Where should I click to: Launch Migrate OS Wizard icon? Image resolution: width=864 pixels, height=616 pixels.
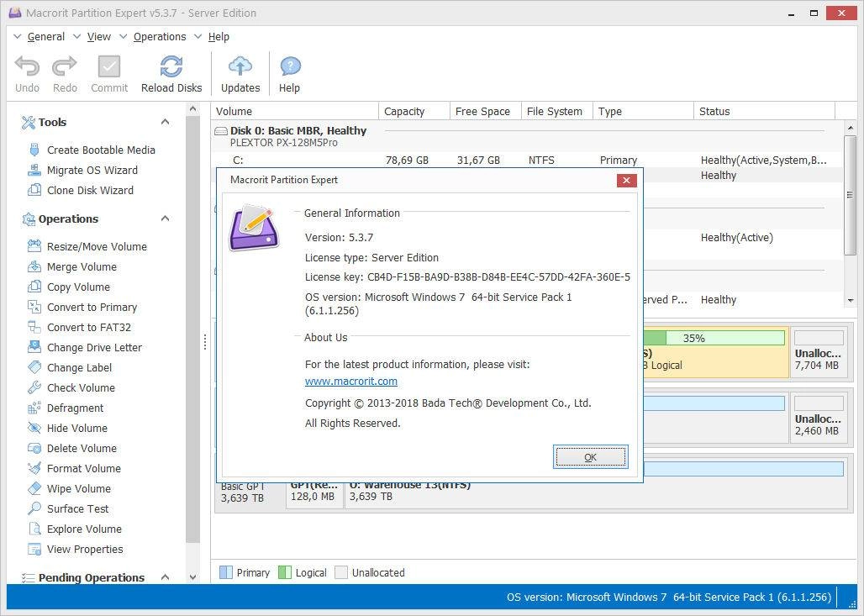tap(34, 171)
